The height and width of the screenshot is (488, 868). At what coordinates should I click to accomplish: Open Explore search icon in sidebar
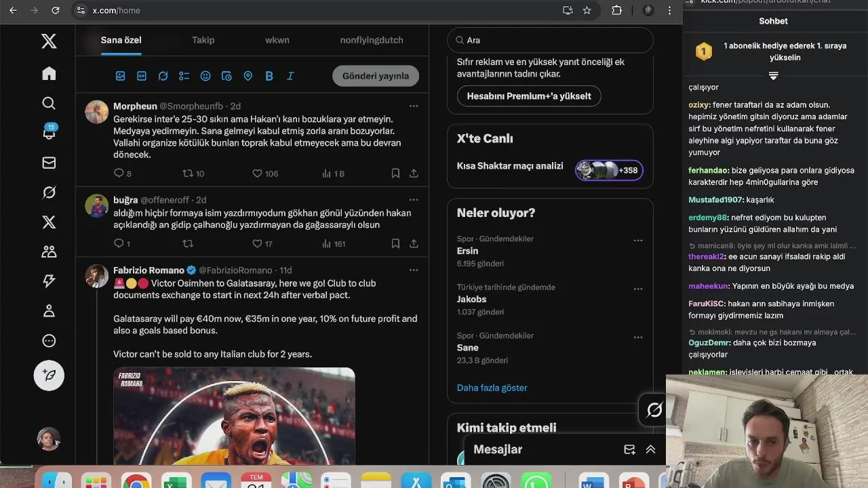(x=49, y=103)
